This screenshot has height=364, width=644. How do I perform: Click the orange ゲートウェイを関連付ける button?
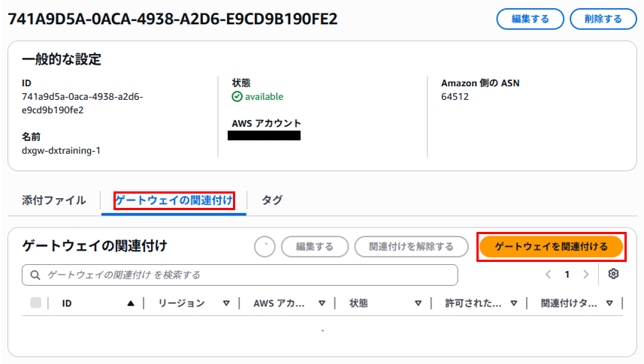551,247
